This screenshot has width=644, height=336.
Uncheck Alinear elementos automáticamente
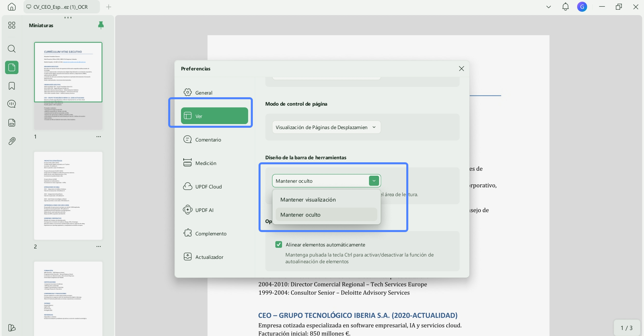(279, 244)
